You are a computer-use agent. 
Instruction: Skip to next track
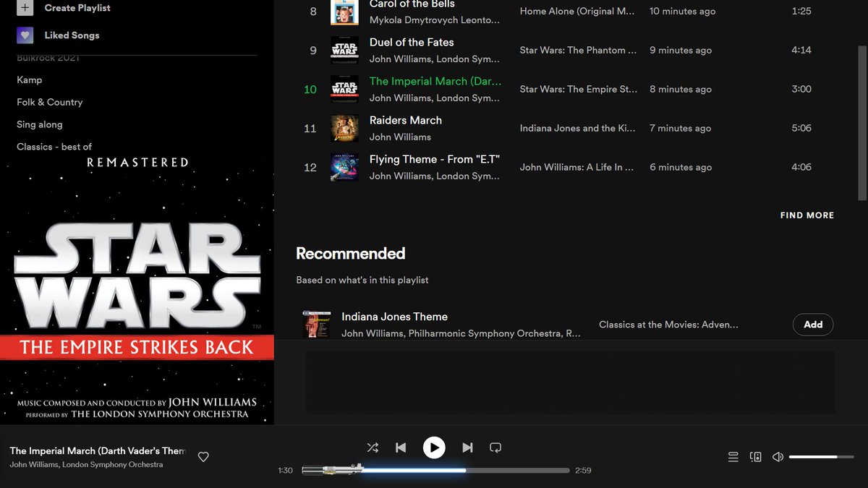467,448
